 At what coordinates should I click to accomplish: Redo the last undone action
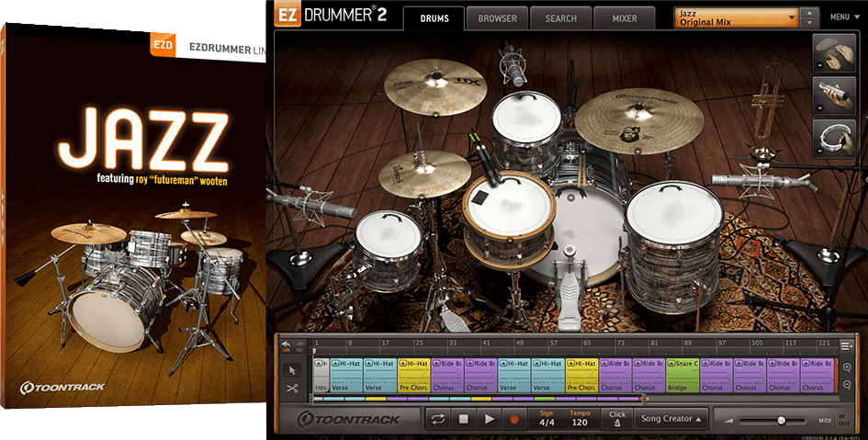pyautogui.click(x=299, y=346)
